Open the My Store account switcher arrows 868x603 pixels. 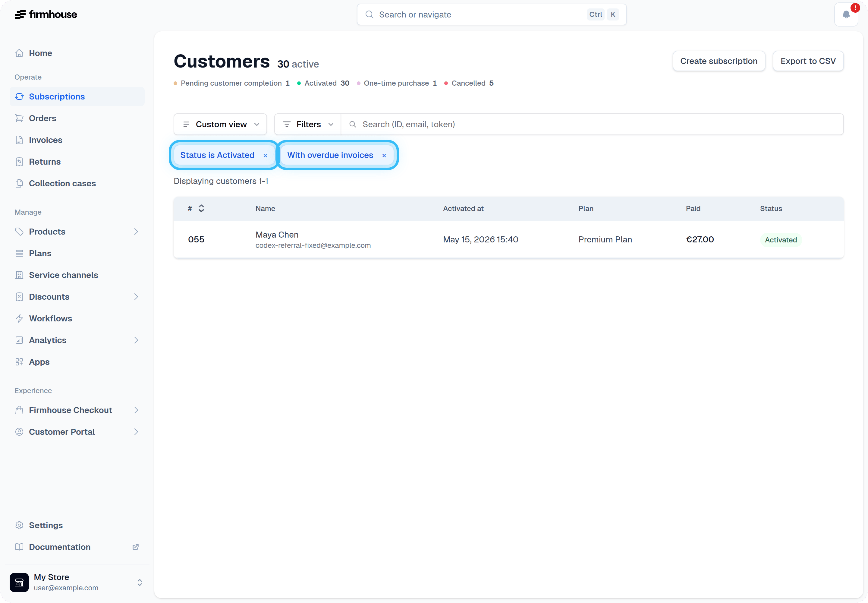click(x=140, y=582)
